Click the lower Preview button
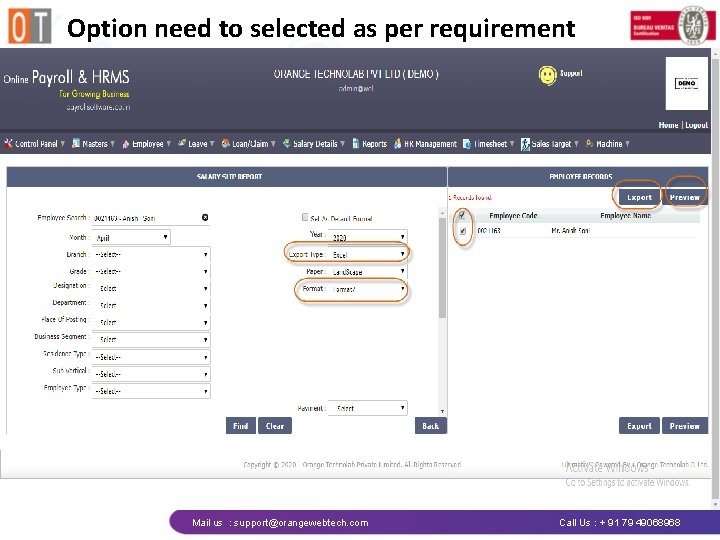This screenshot has width=720, height=540. pos(685,426)
